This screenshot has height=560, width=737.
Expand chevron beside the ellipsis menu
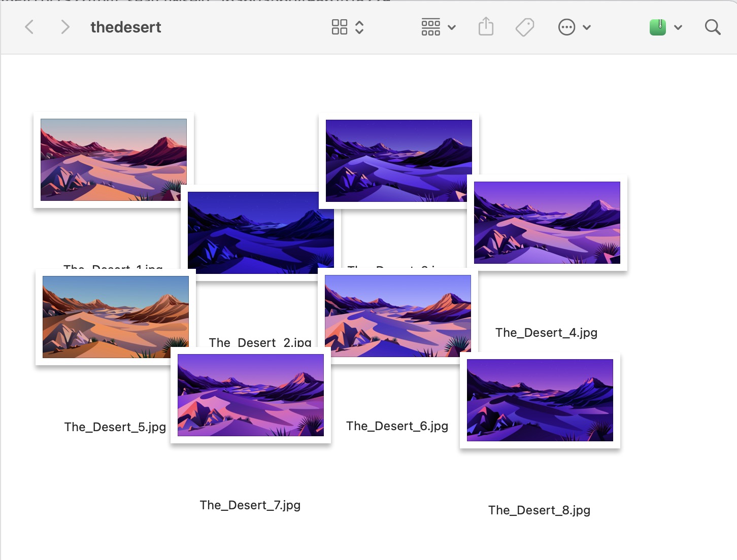tap(587, 27)
